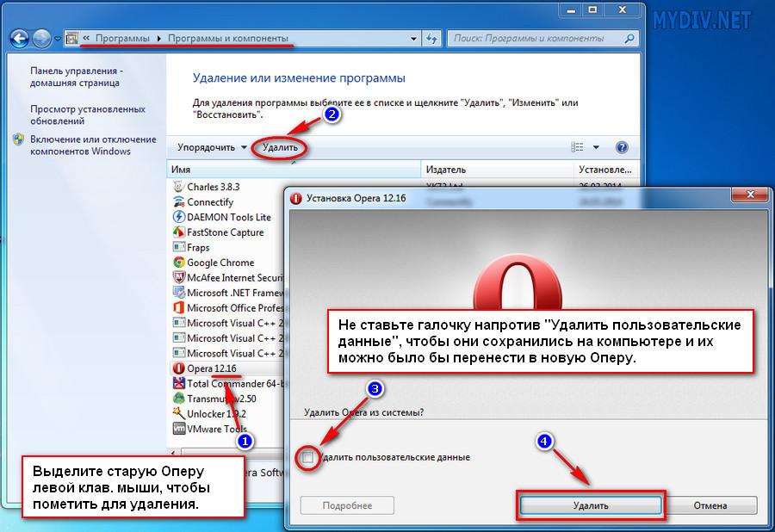Open the Упорядочить dropdown menu
Screen dimensions: 775x532
212,147
